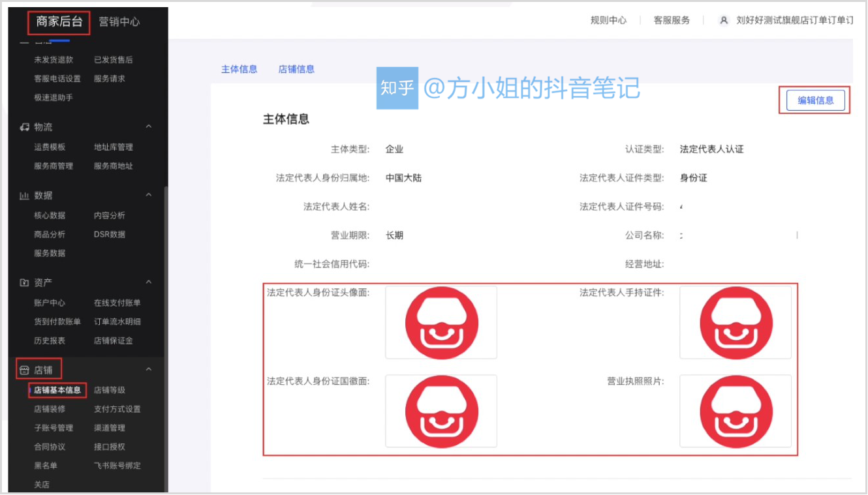
Task: Click the 物流 truck icon in sidebar
Action: pyautogui.click(x=25, y=127)
